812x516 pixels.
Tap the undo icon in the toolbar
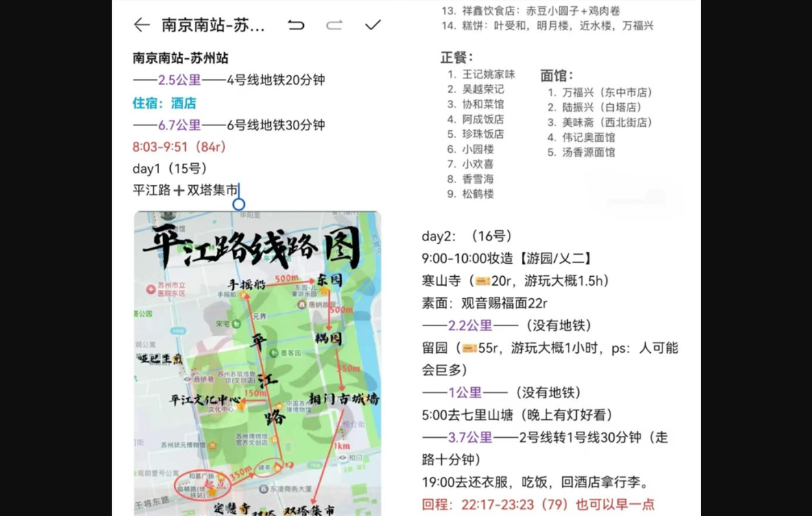296,25
